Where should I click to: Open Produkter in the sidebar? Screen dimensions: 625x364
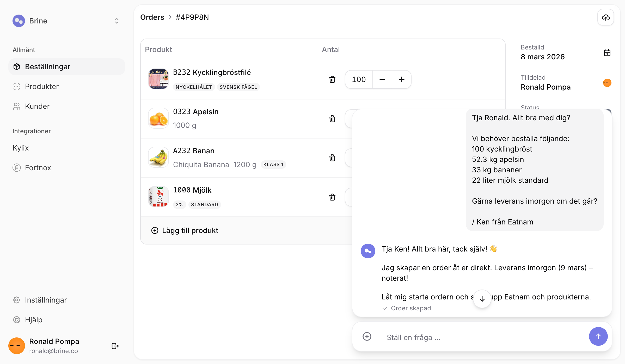tap(42, 86)
